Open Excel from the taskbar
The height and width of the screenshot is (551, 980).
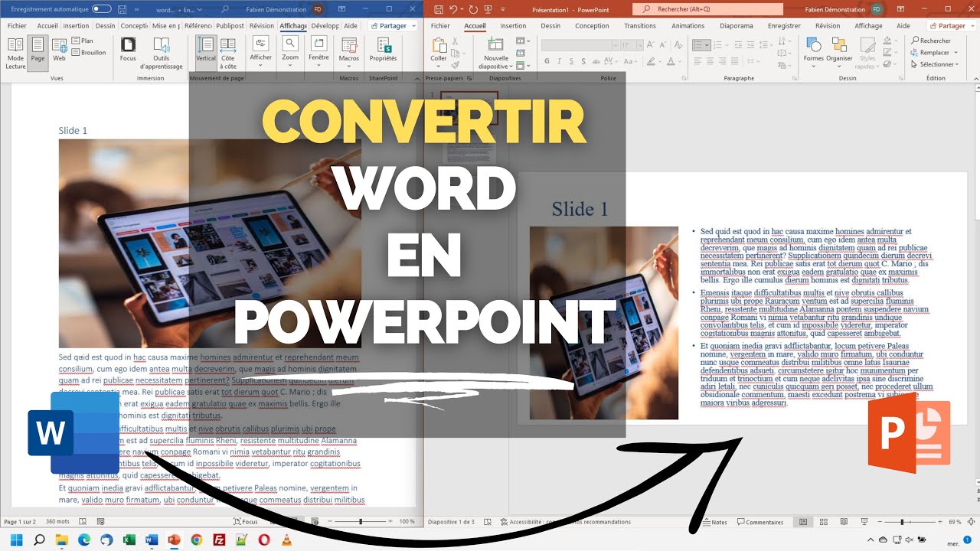tap(129, 540)
